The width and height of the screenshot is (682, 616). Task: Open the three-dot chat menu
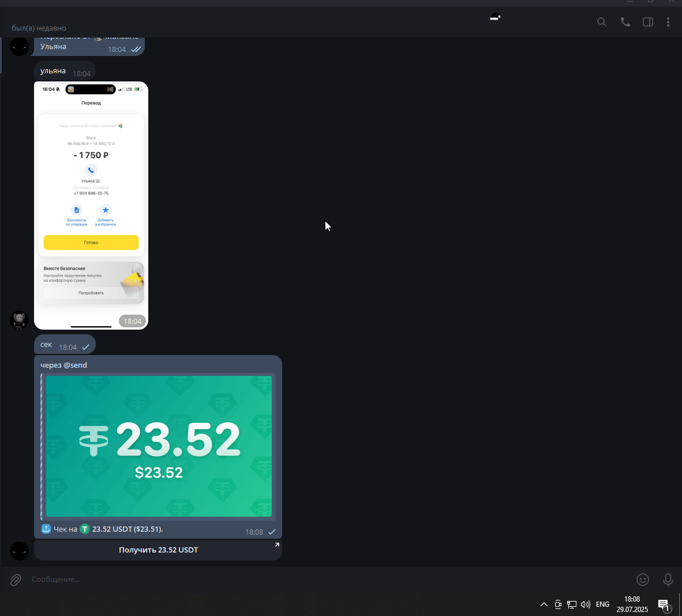668,22
